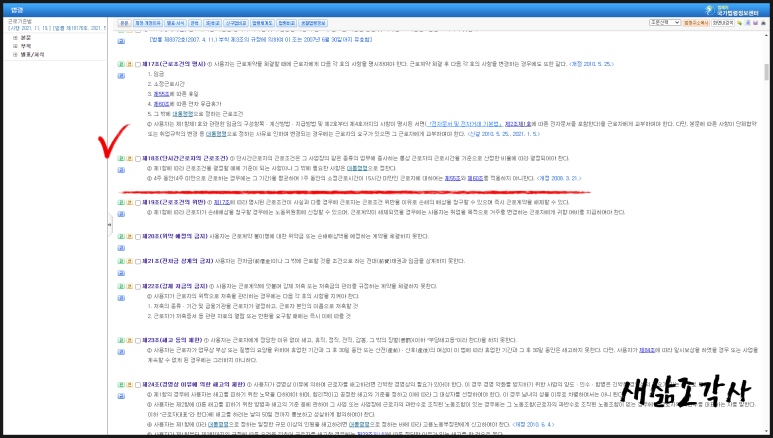Click the green icon beside 제20조

pyautogui.click(x=121, y=237)
